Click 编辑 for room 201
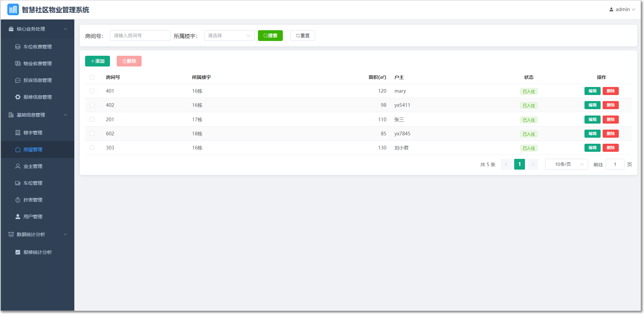 (x=593, y=120)
